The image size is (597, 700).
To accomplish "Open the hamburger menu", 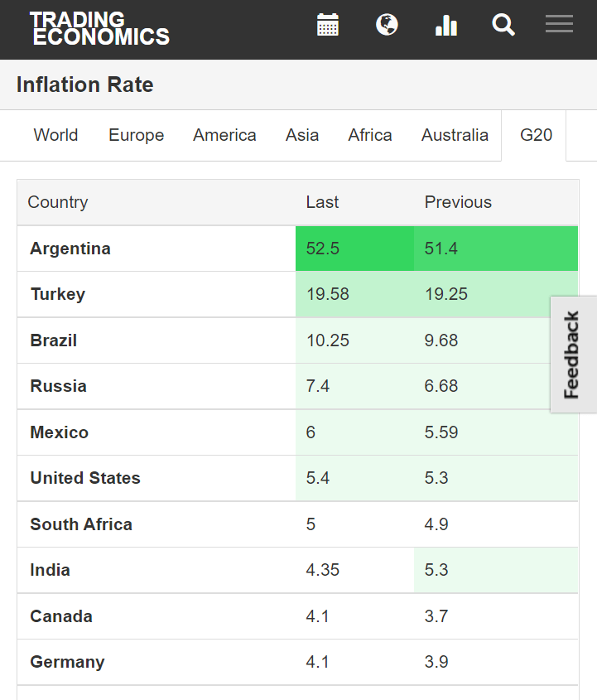I will 560,25.
